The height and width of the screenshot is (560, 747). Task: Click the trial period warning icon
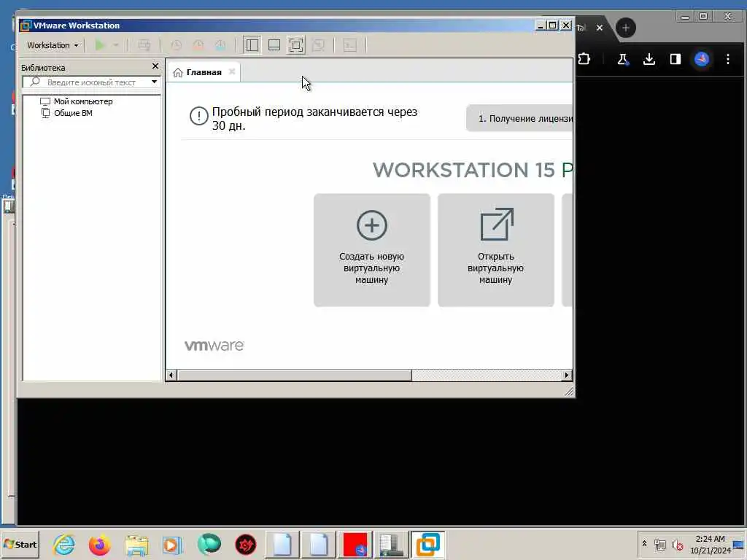(x=198, y=116)
